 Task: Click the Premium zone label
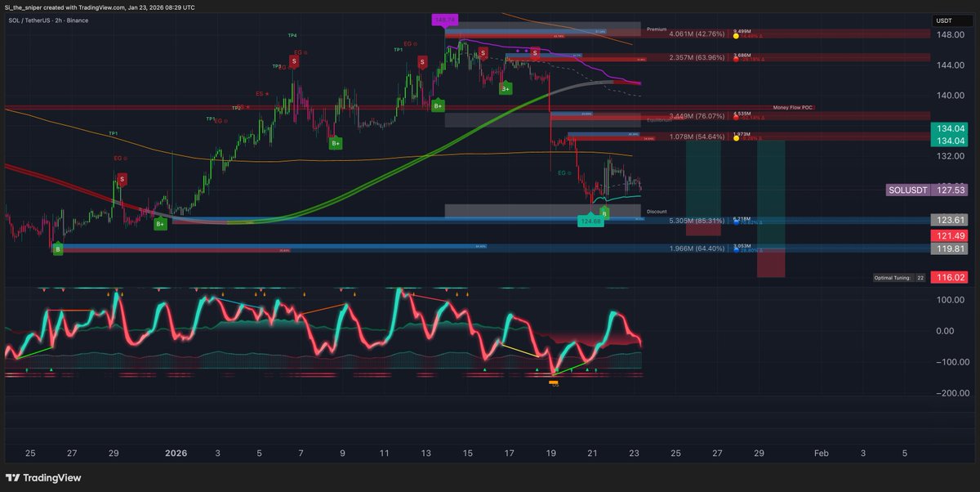[657, 29]
